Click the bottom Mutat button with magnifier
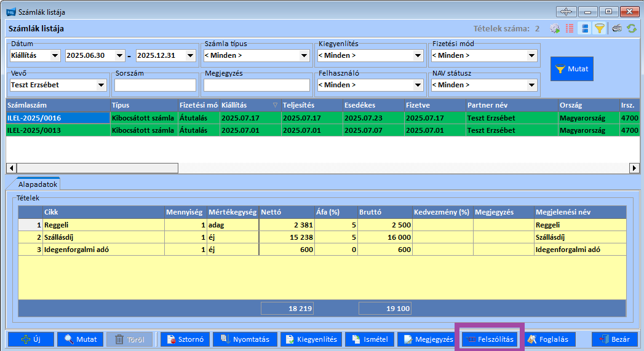 point(80,339)
